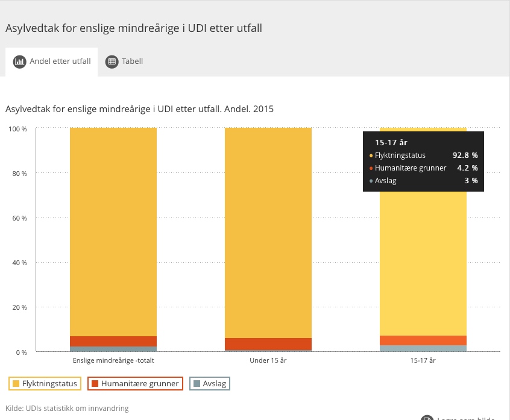Click the bar chart icon on the Andel tab
The width and height of the screenshot is (510, 420).
click(x=19, y=61)
